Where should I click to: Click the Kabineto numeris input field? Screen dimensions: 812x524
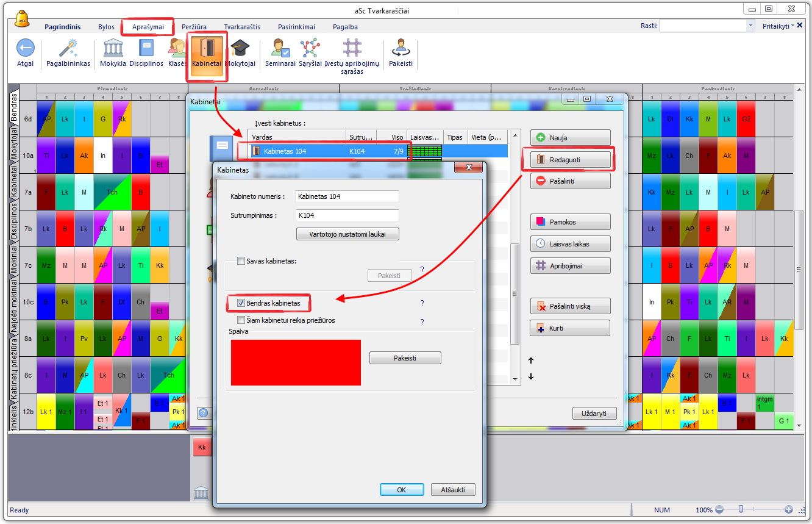coord(346,196)
